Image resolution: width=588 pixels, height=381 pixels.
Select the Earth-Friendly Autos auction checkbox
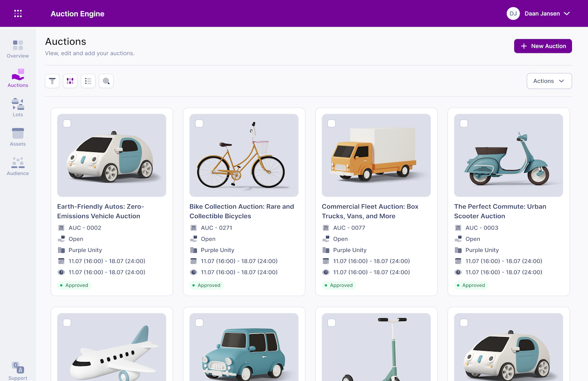67,124
